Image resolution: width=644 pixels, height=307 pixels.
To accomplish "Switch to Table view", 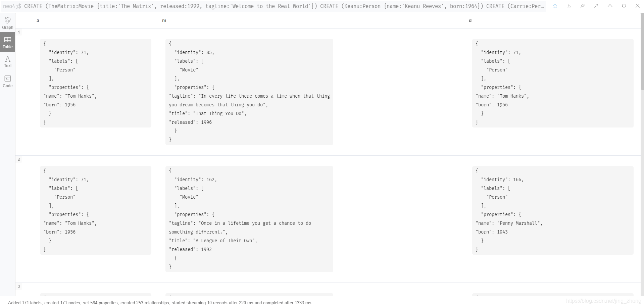I will point(7,42).
